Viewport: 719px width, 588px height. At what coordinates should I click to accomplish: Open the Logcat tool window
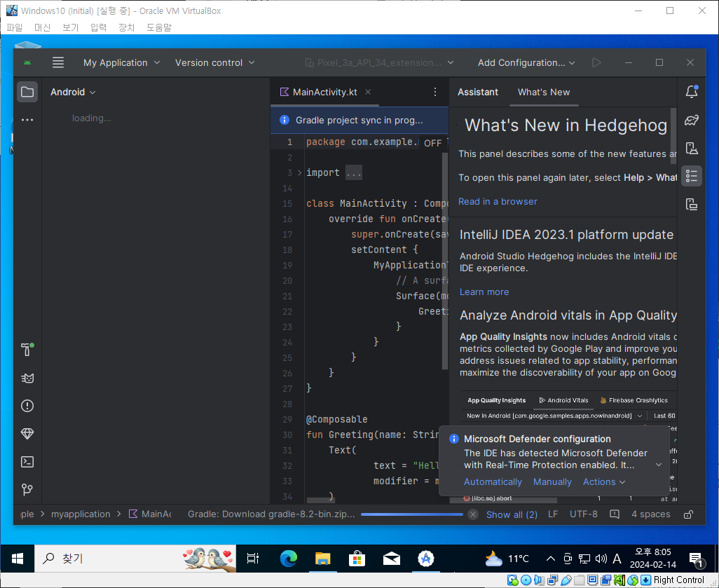[27, 378]
